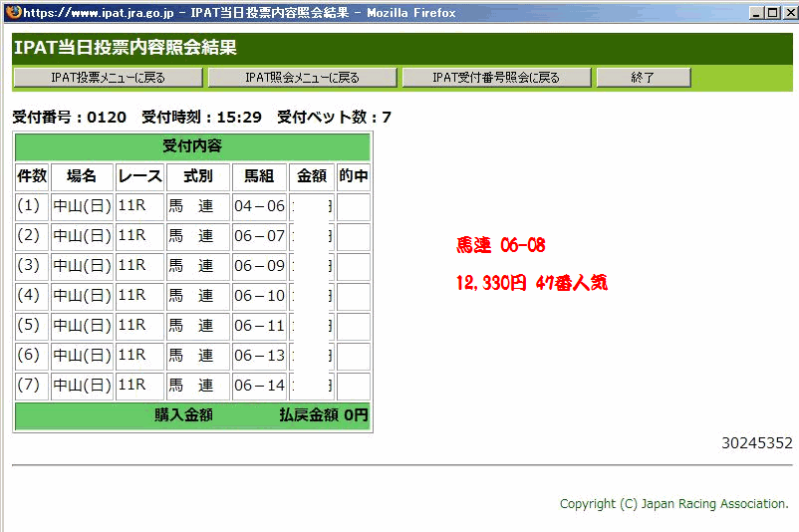
Task: Click row number (6) cell
Action: pyautogui.click(x=32, y=357)
